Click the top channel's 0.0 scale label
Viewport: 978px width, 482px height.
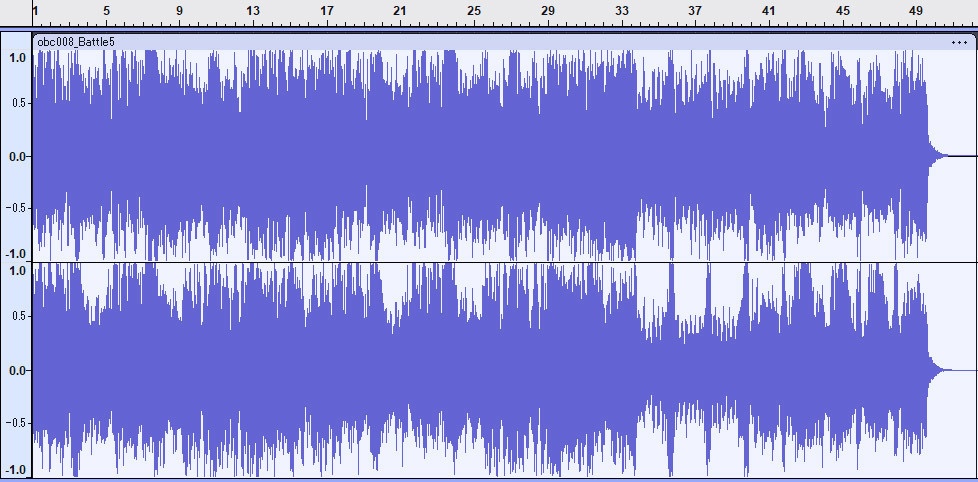coord(18,157)
